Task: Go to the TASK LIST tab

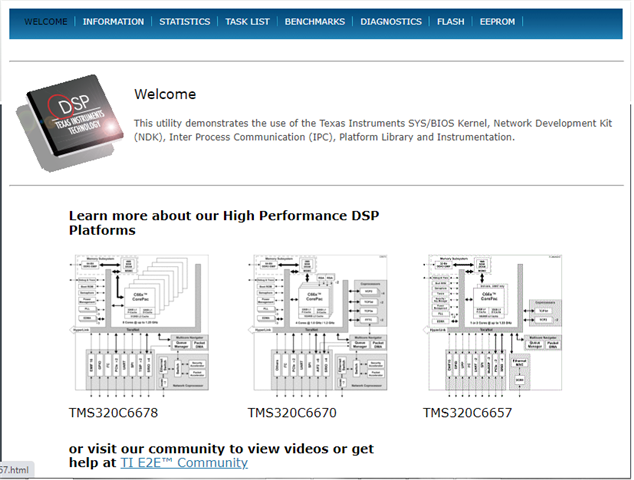Action: (247, 22)
